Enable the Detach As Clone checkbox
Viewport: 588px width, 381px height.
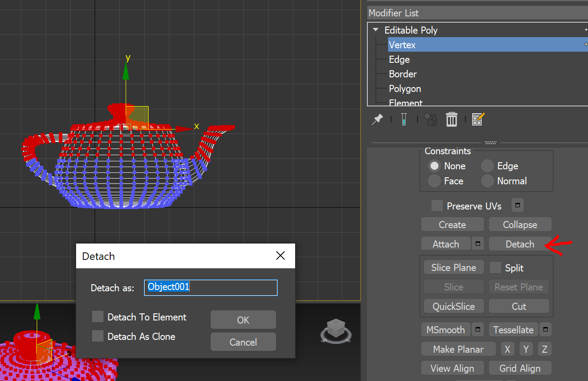[x=97, y=336]
